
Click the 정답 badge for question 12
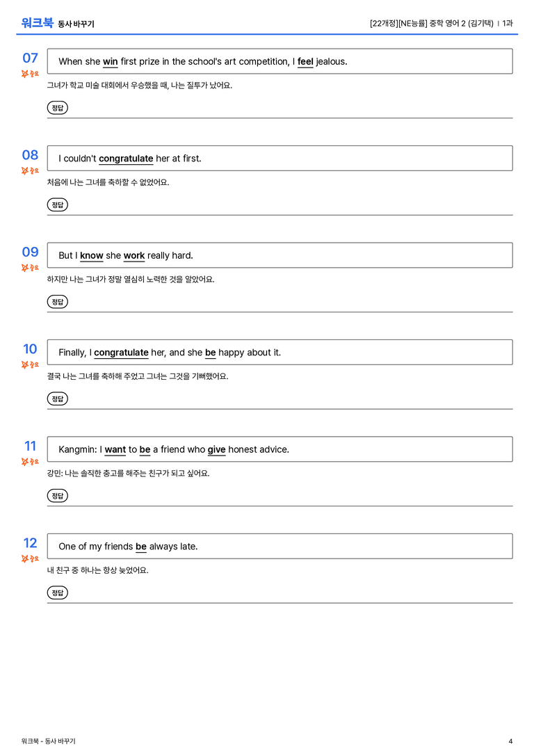click(x=57, y=593)
